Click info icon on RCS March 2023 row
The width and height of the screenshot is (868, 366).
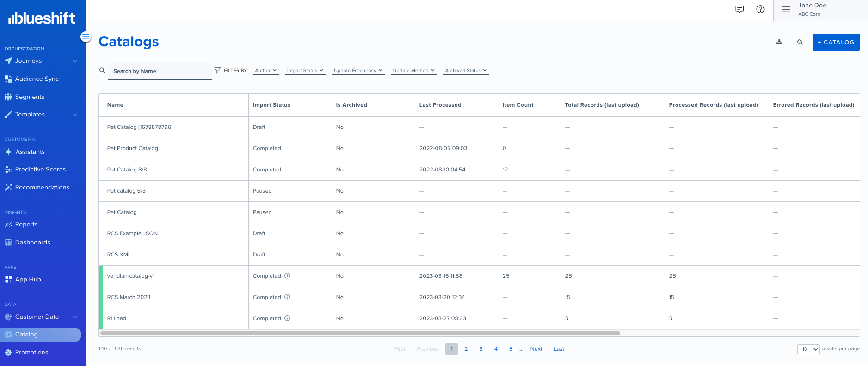(x=287, y=297)
